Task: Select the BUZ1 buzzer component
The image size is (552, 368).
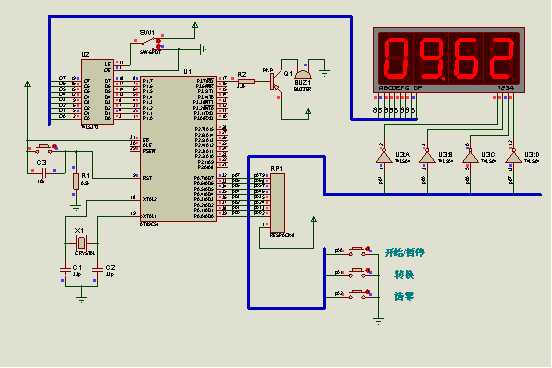Action: point(303,75)
